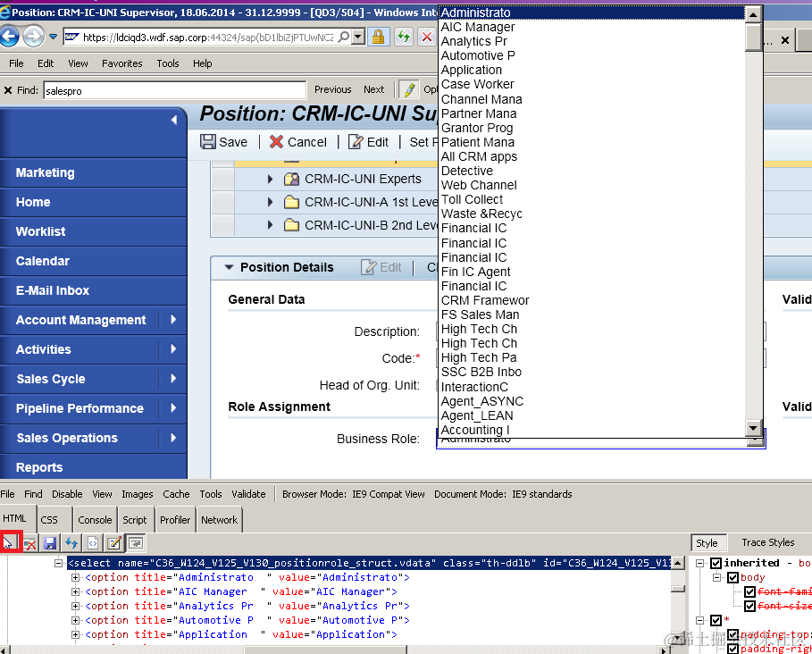This screenshot has width=812, height=654.
Task: Select Toll Collect option in list
Action: (x=592, y=199)
